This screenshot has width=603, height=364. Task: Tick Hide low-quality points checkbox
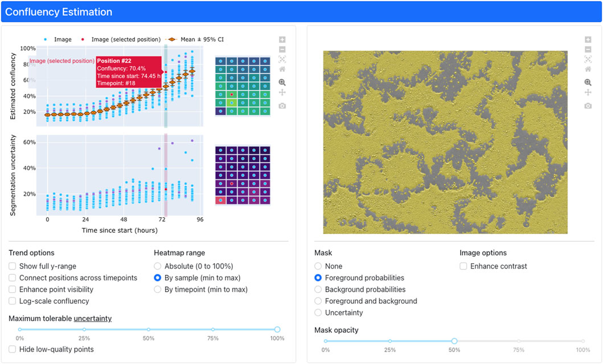13,349
